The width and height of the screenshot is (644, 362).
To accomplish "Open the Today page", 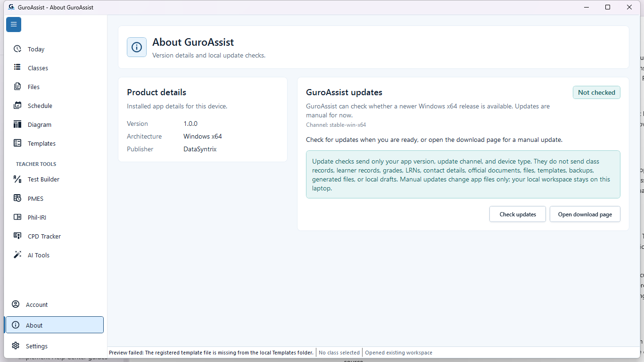I will point(54,49).
